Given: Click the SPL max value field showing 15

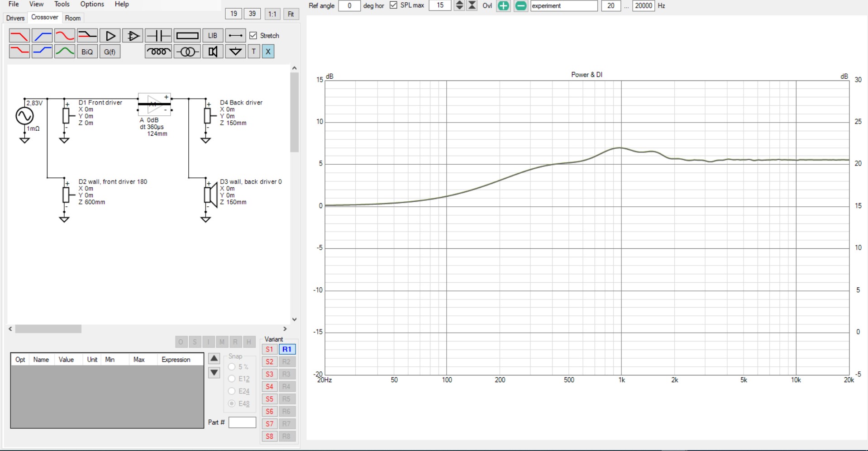Looking at the screenshot, I should coord(440,5).
